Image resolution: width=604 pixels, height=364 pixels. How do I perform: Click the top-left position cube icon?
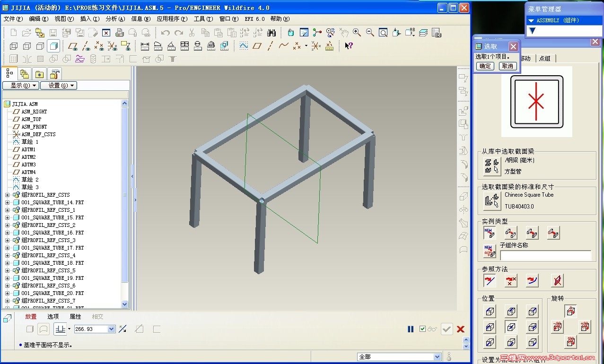click(x=490, y=311)
